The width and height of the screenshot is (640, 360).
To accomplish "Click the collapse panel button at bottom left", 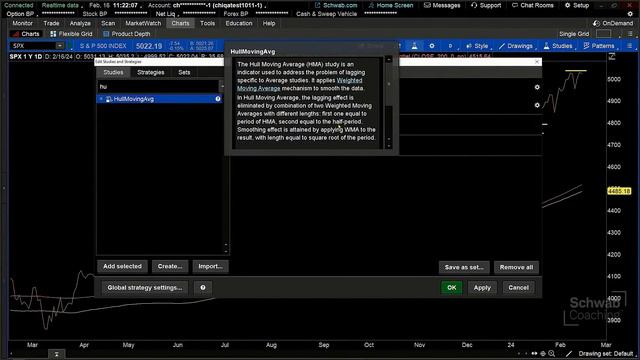I will tap(57, 354).
